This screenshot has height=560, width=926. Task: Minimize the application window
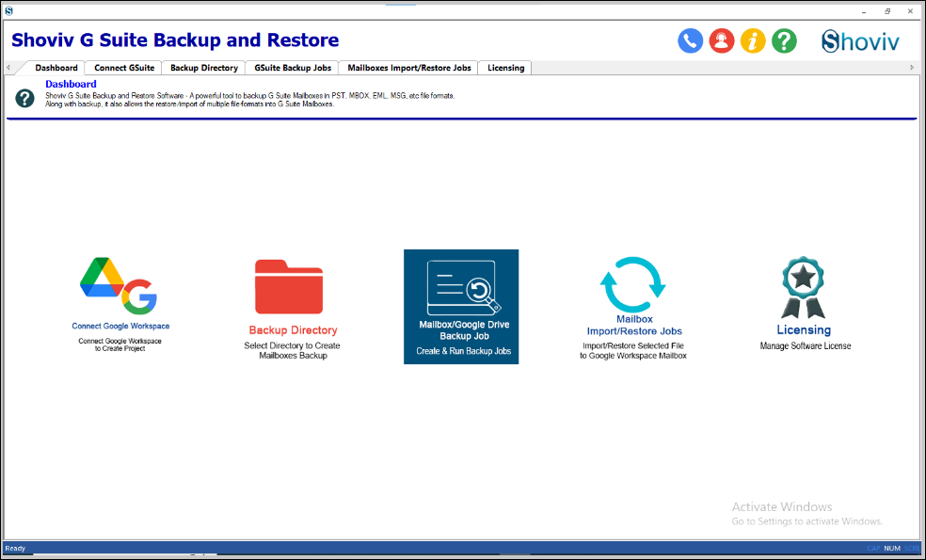tap(865, 11)
